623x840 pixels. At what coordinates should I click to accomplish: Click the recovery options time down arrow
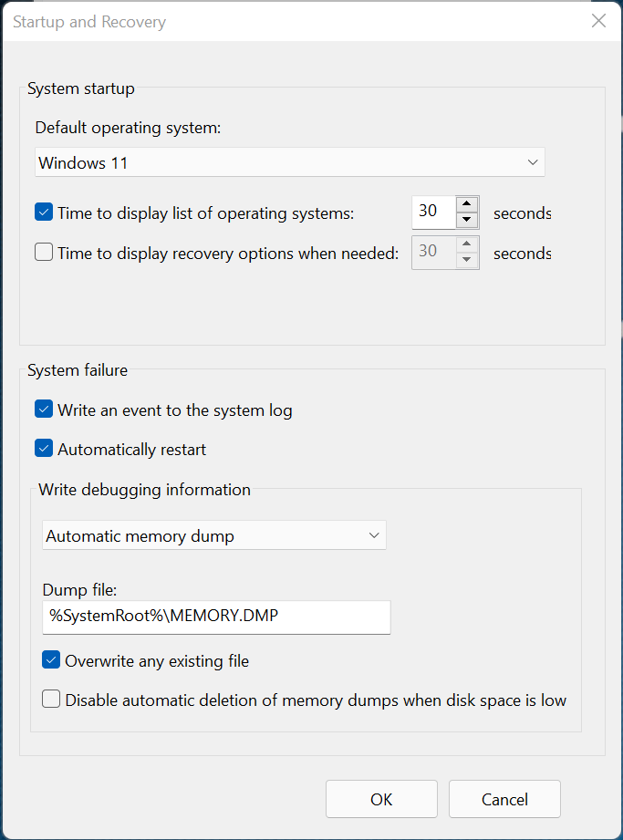click(x=467, y=260)
